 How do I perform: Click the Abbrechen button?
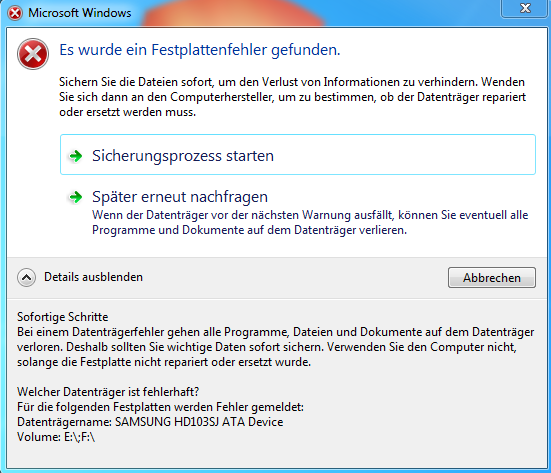(x=492, y=278)
